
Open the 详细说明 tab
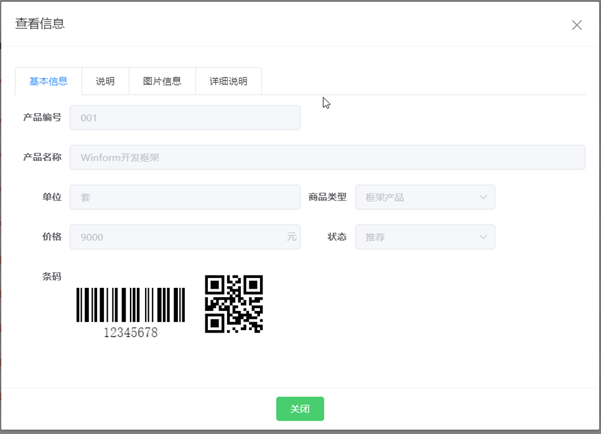click(228, 81)
